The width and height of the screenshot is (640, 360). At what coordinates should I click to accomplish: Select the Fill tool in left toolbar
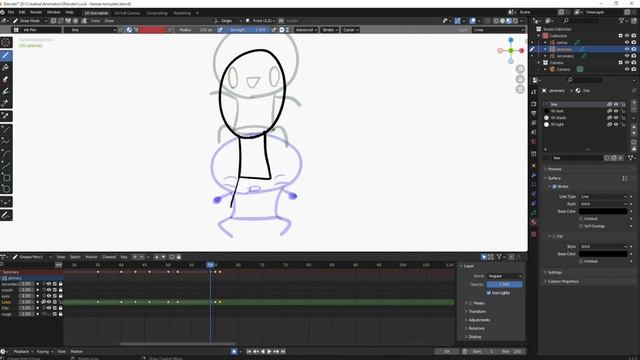[x=6, y=67]
